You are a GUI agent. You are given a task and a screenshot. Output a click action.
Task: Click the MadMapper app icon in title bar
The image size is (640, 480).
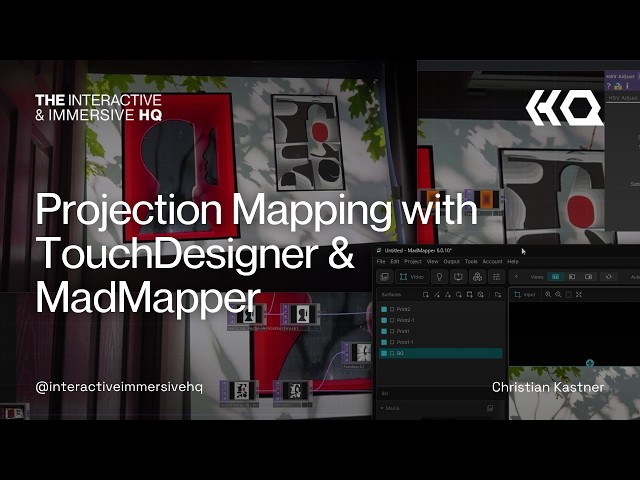tap(379, 251)
